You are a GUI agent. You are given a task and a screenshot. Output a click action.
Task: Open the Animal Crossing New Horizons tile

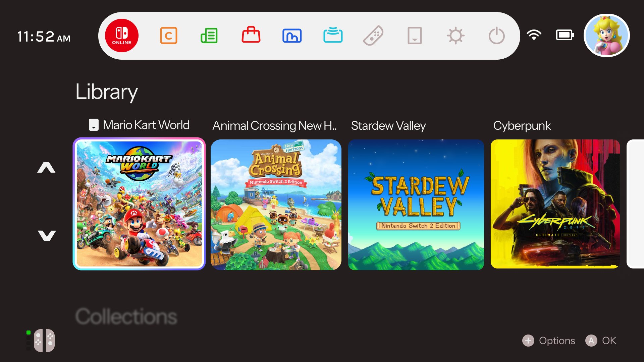[276, 205]
